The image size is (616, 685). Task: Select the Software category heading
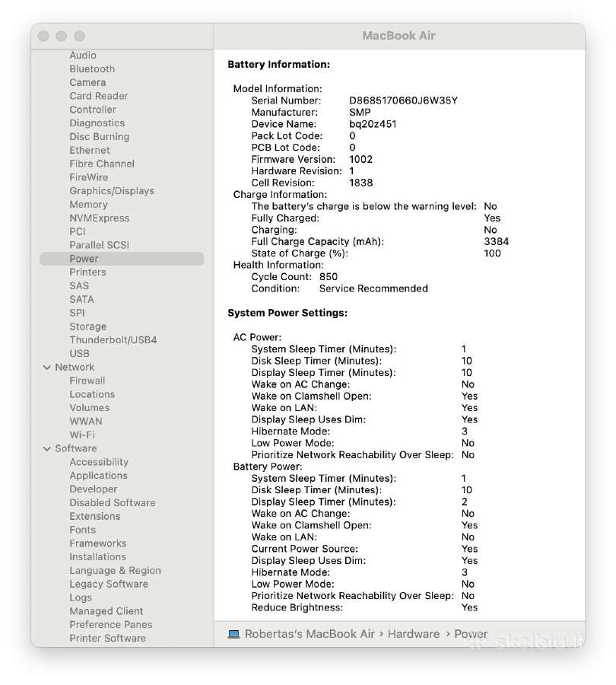pyautogui.click(x=76, y=448)
